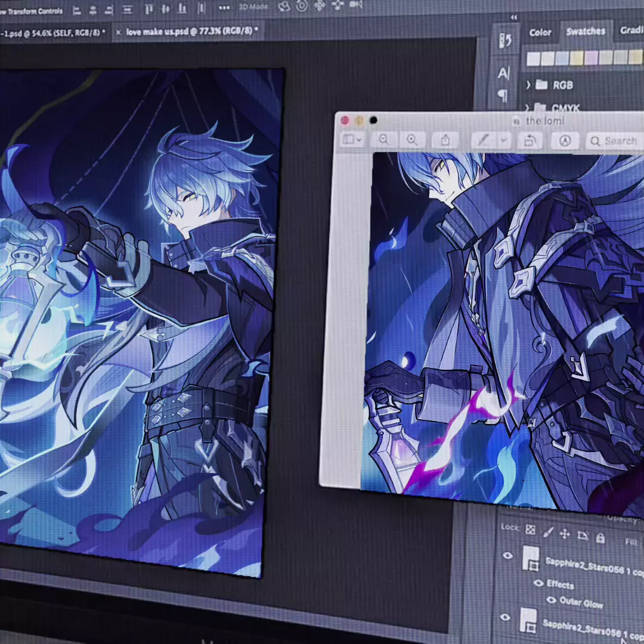Click the Align top edges icon
The height and width of the screenshot is (644, 644).
148,8
